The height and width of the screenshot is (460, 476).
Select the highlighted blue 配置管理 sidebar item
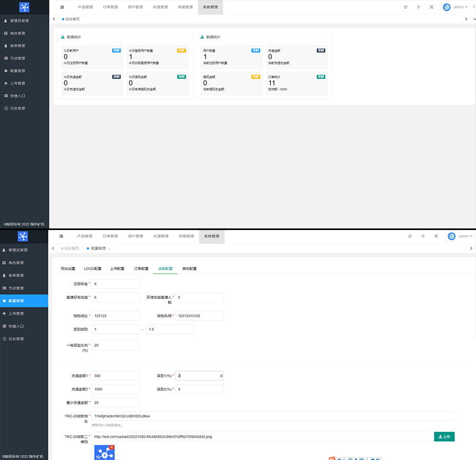coord(24,300)
